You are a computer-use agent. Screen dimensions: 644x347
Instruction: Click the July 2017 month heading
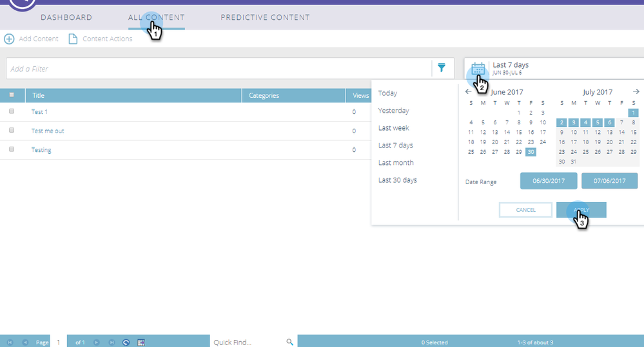pos(598,92)
